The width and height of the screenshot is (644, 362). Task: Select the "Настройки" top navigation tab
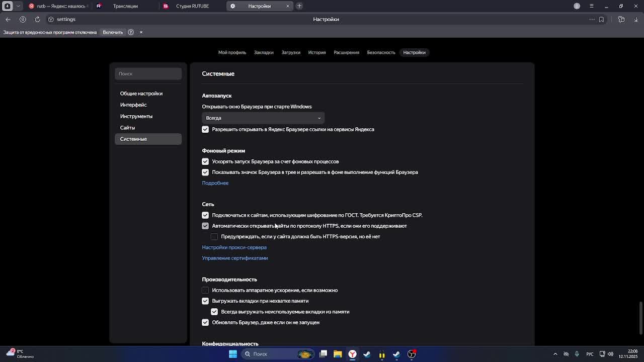point(414,52)
